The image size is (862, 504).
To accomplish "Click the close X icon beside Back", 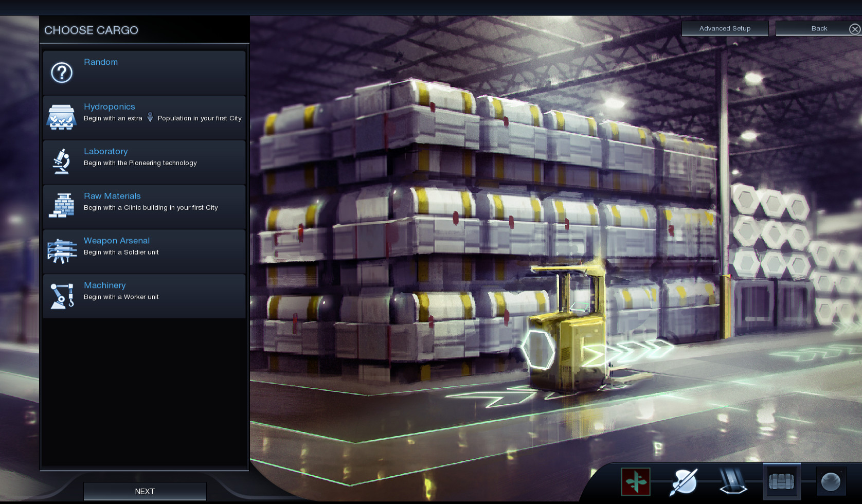I will [x=855, y=29].
